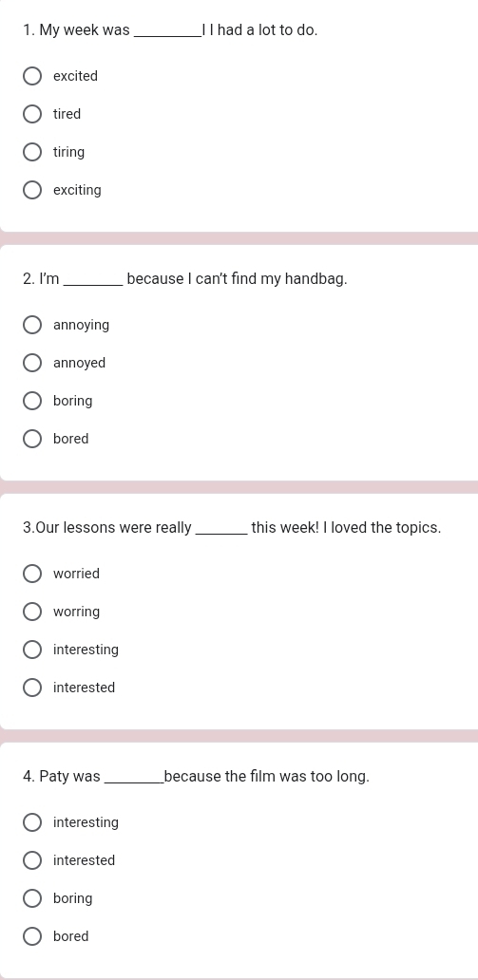The width and height of the screenshot is (478, 980).
Task: Choose 'annoying' for question 2
Action: click(x=32, y=325)
